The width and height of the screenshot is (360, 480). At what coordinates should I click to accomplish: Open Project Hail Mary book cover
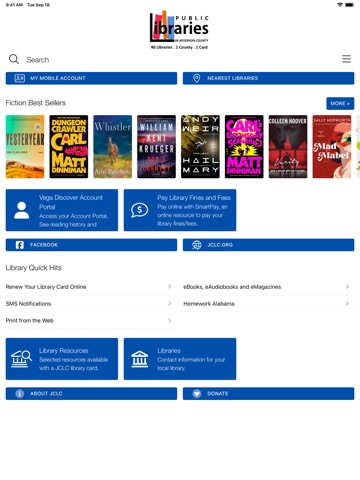(200, 147)
